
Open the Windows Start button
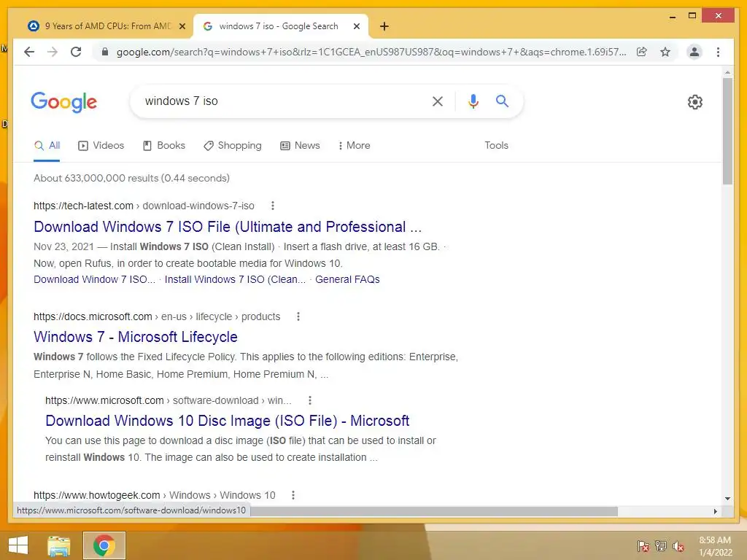18,545
